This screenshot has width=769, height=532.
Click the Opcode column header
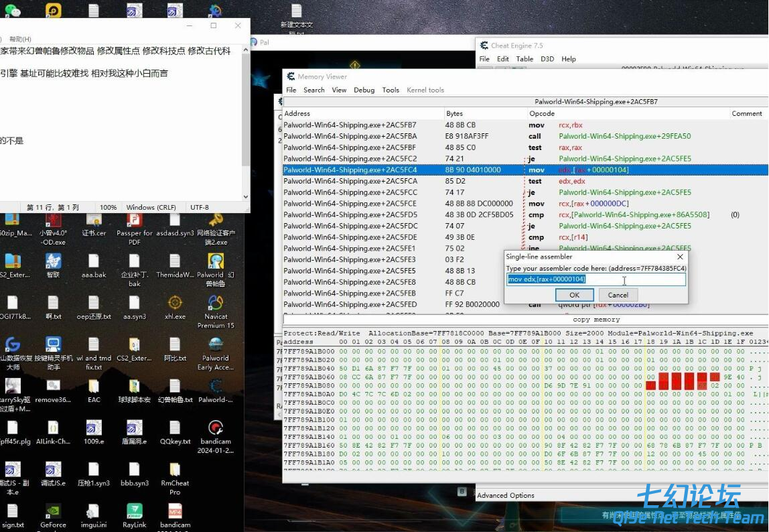tap(628, 113)
